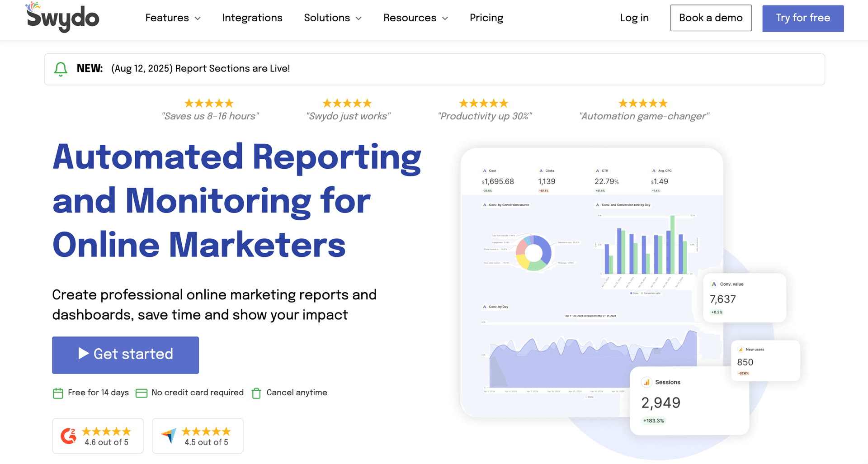868x464 pixels.
Task: Click the Swydo logo
Action: click(x=62, y=17)
